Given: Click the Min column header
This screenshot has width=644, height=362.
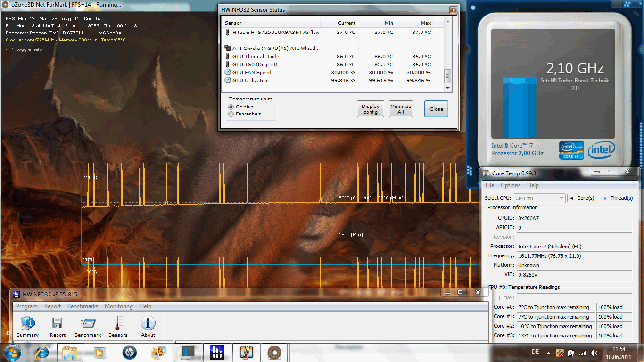Looking at the screenshot, I should pos(377,23).
